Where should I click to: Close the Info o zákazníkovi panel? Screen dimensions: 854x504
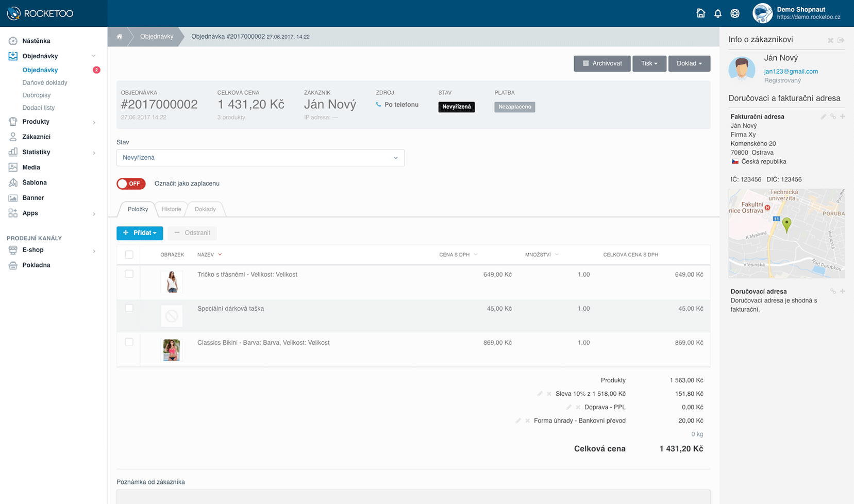(830, 40)
